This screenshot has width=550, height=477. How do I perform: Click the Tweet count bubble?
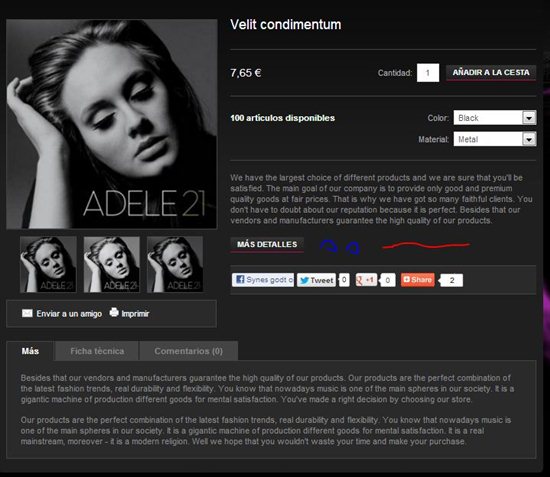tap(344, 280)
